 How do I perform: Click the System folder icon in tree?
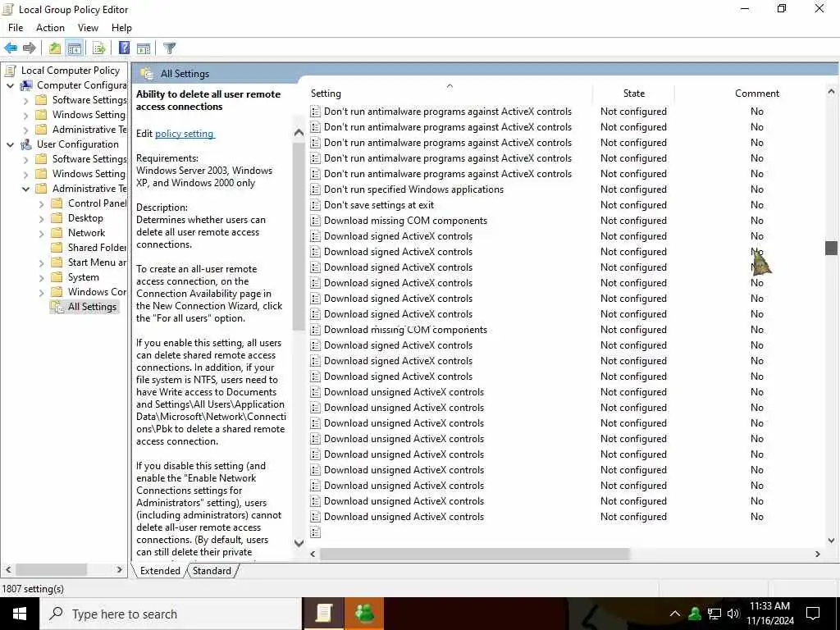57,277
